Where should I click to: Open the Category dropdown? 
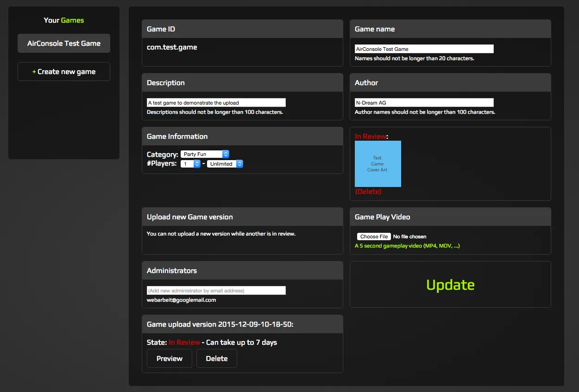pyautogui.click(x=205, y=154)
